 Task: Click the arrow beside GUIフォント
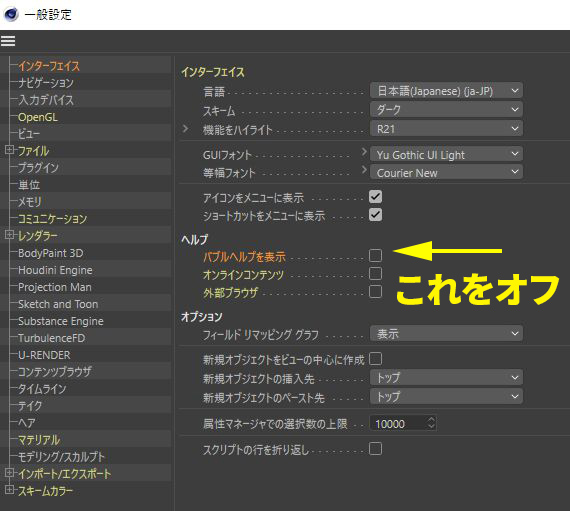pyautogui.click(x=364, y=152)
